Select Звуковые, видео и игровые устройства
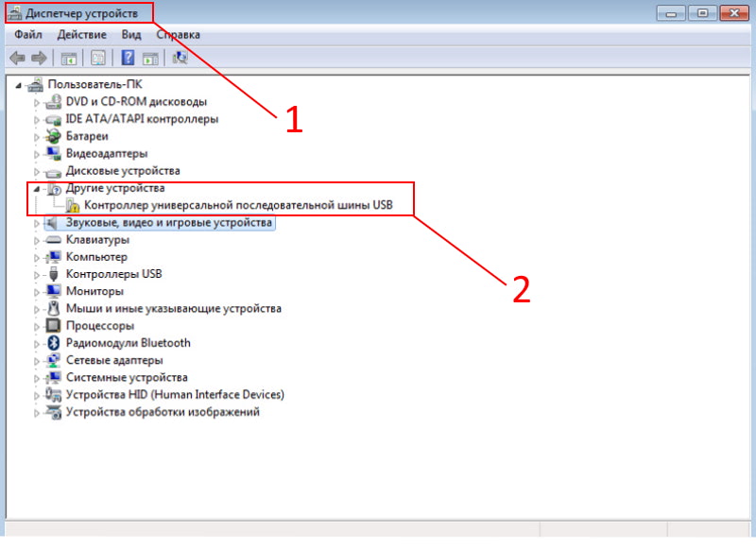This screenshot has width=756, height=548. (169, 223)
